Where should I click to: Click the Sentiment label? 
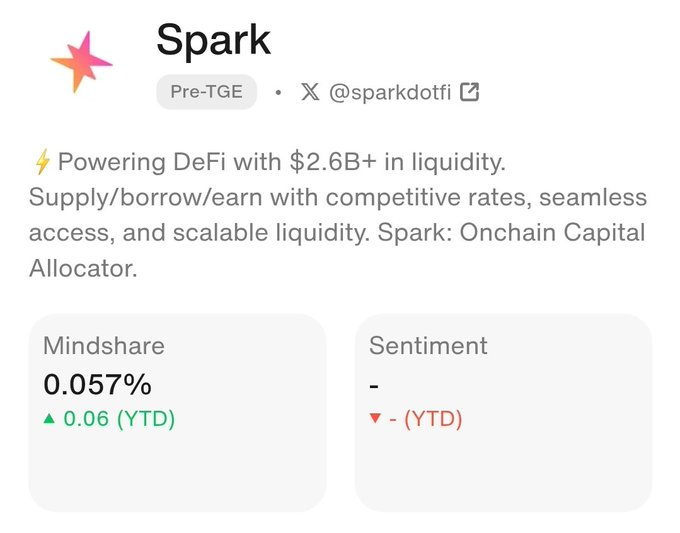pos(428,346)
